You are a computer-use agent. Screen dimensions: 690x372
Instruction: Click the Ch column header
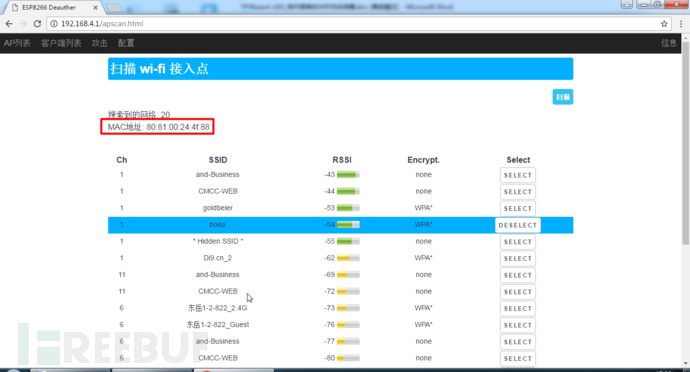pos(121,160)
